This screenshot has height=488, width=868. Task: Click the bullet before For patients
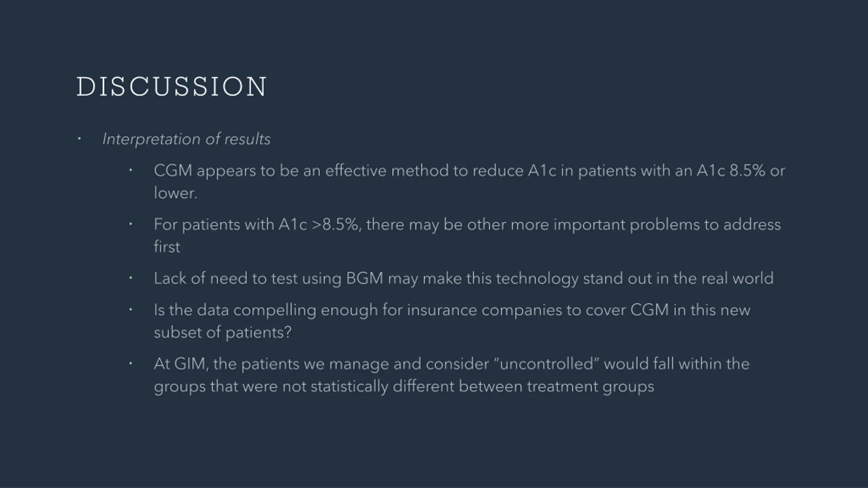point(131,224)
